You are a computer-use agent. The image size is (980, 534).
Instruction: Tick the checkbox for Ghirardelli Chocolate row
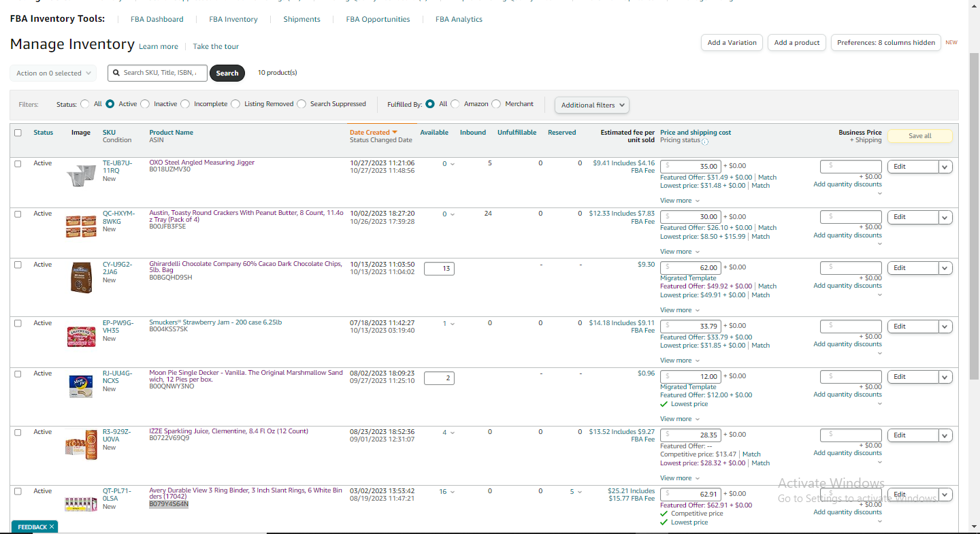18,265
